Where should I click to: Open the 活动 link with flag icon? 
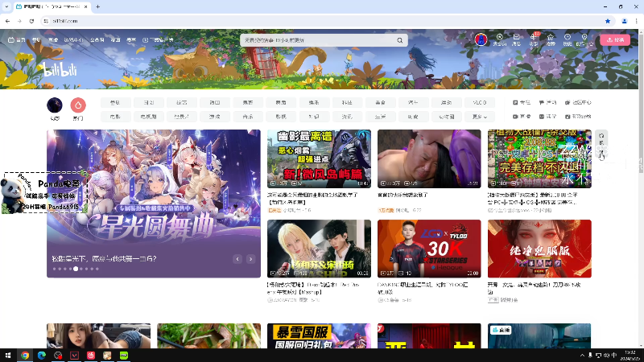tap(548, 103)
